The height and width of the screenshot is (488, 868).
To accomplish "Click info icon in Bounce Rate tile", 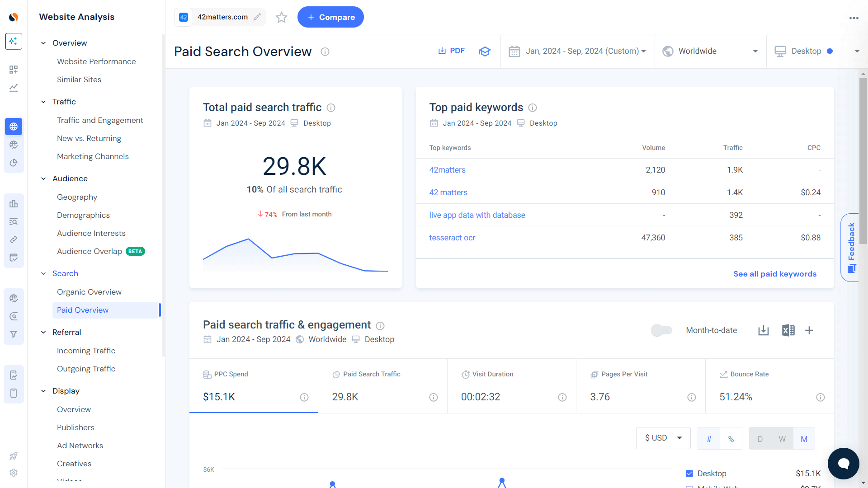I will pos(821,397).
